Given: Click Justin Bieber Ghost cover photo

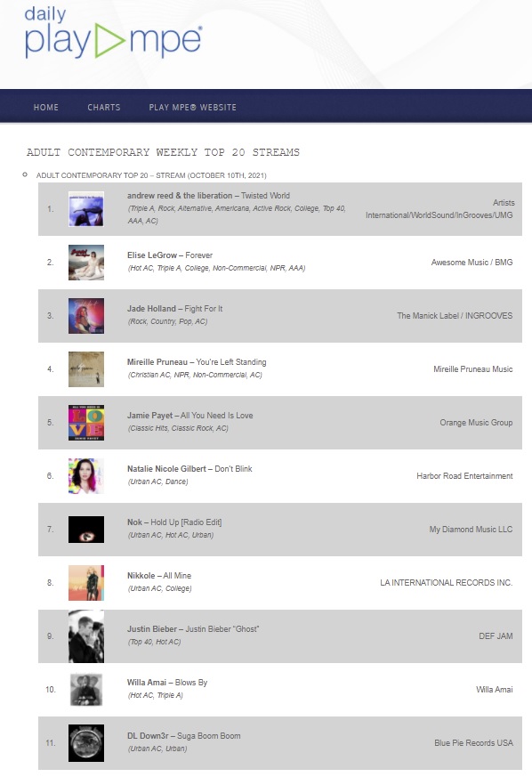Looking at the screenshot, I should [x=86, y=636].
